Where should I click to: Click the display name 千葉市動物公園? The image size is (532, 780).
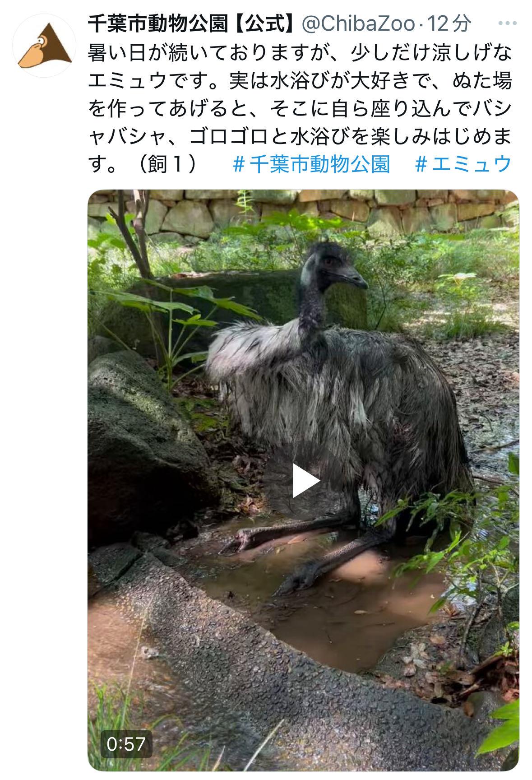pyautogui.click(x=158, y=23)
